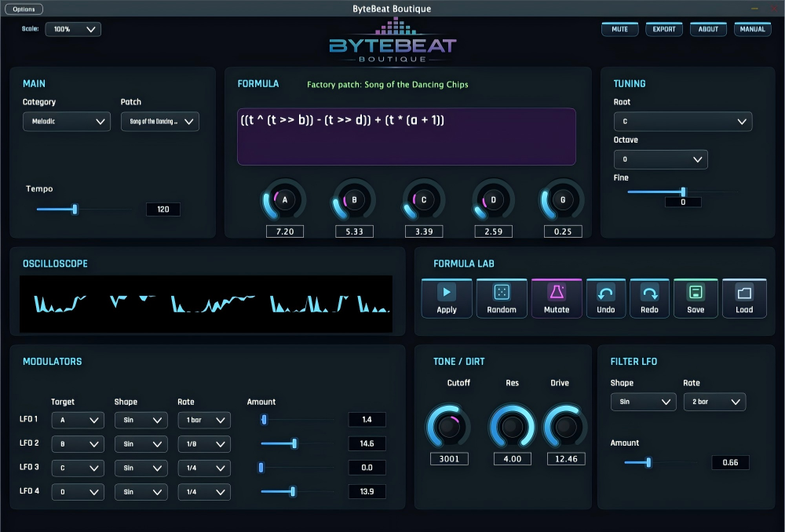
Task: Click the Tempo slider handle
Action: (75, 210)
